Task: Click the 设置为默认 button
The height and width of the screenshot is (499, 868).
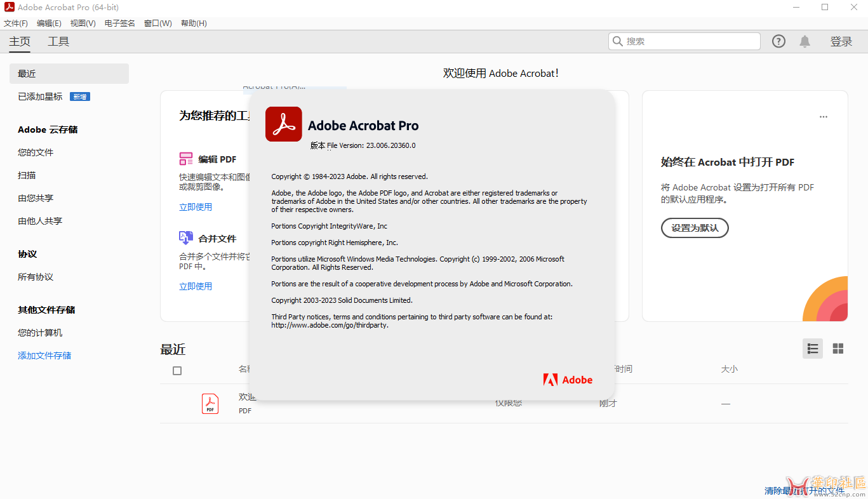Action: tap(695, 228)
